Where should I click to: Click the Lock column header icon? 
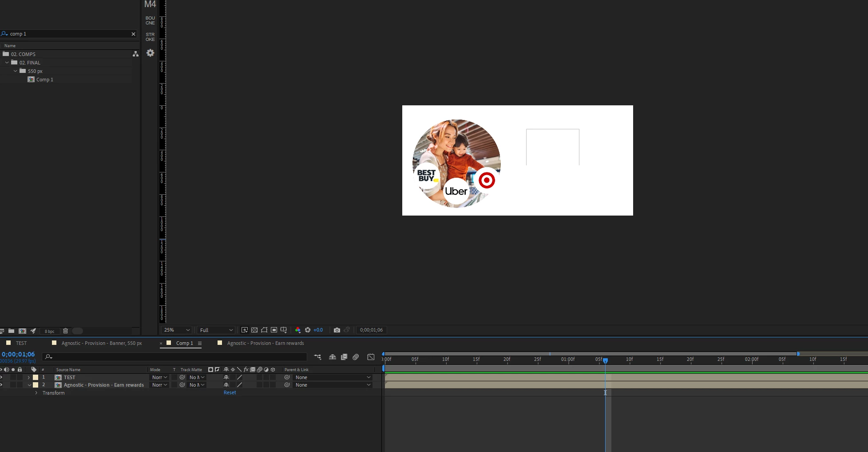[x=20, y=370]
